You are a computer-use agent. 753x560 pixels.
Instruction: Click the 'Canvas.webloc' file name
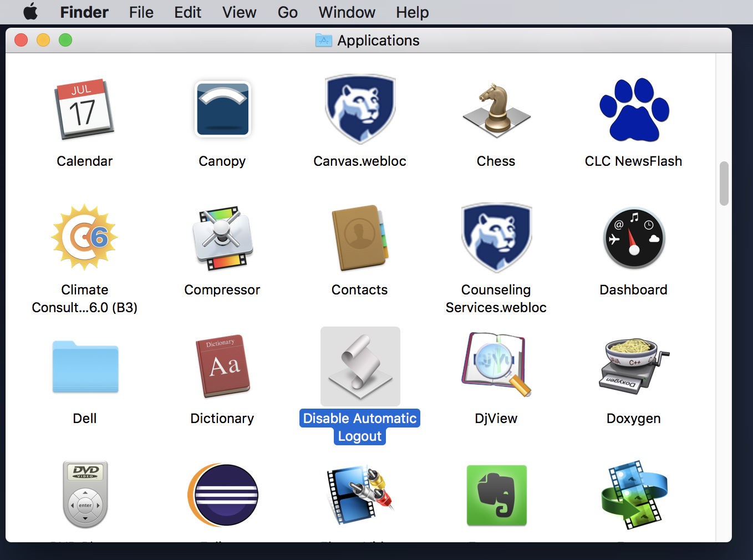point(360,161)
